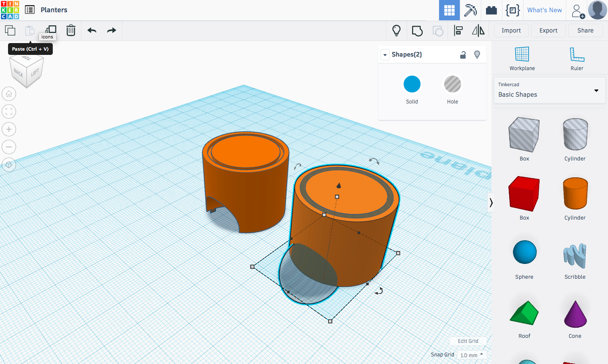Viewport: 608px width, 364px height.
Task: Select the purple Cone shape
Action: pyautogui.click(x=575, y=314)
